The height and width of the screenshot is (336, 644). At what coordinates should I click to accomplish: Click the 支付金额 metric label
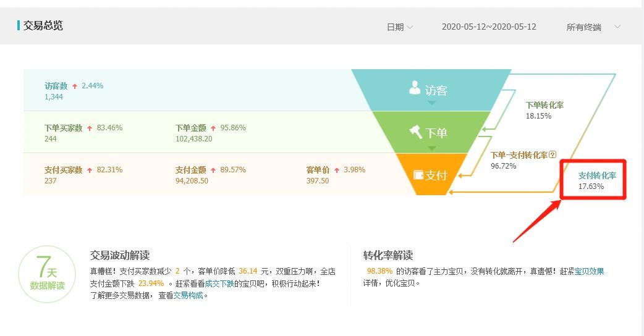[x=190, y=170]
